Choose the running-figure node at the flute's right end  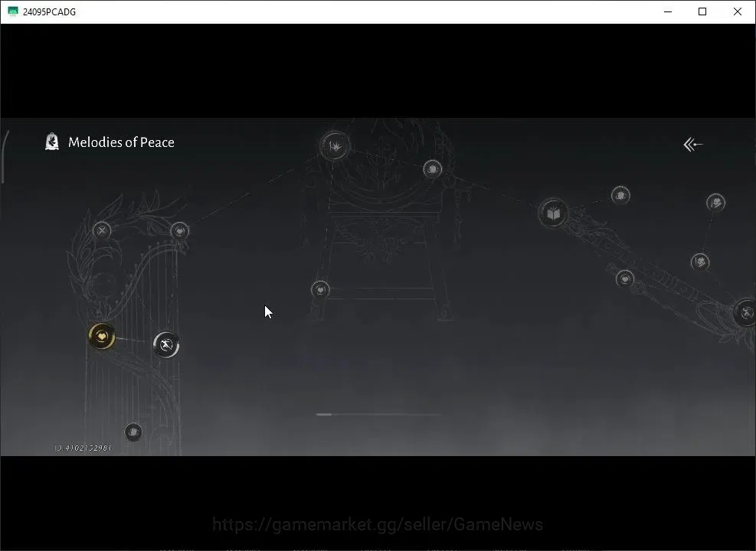[745, 313]
